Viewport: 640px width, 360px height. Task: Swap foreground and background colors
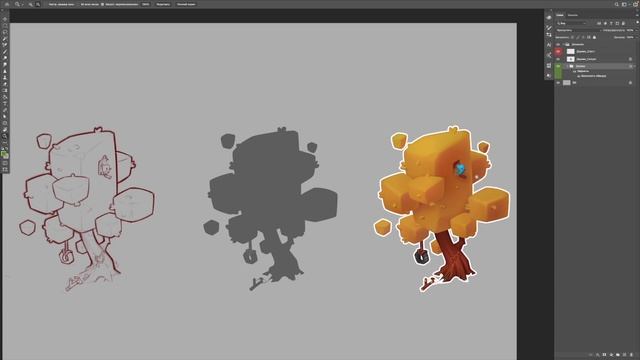point(7,149)
